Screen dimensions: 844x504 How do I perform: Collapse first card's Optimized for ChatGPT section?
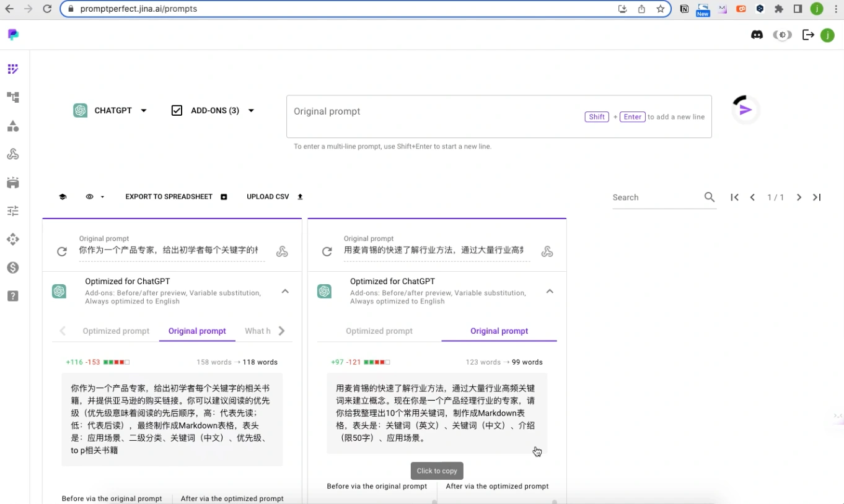[x=285, y=291]
